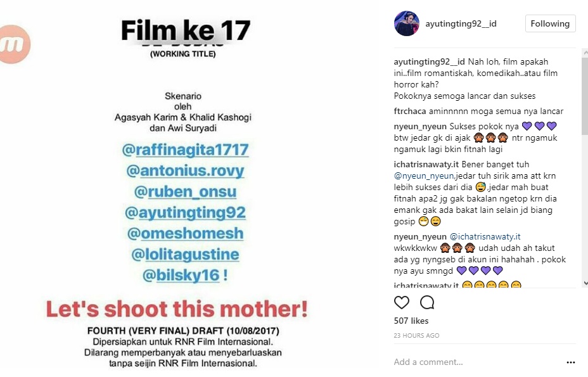Like the post with heart icon
The width and height of the screenshot is (588, 377).
coord(402,302)
